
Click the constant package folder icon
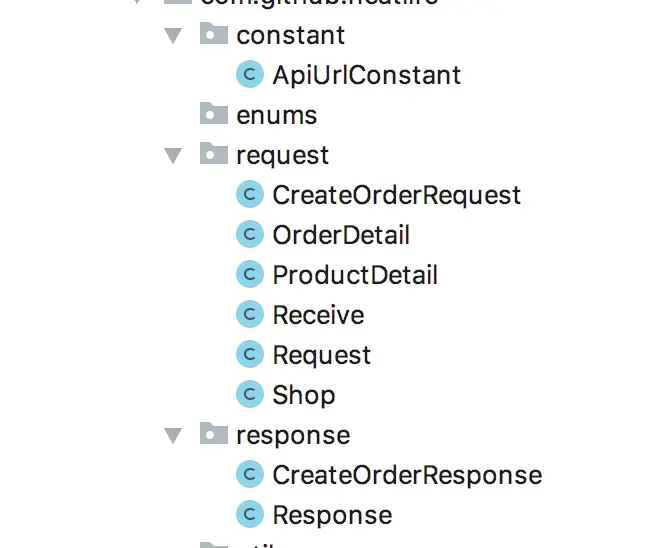[213, 35]
